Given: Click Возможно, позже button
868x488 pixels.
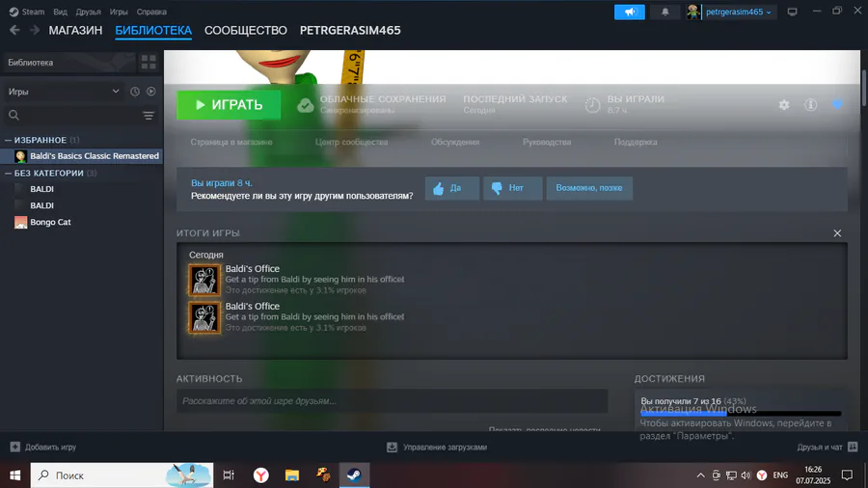Looking at the screenshot, I should 589,188.
